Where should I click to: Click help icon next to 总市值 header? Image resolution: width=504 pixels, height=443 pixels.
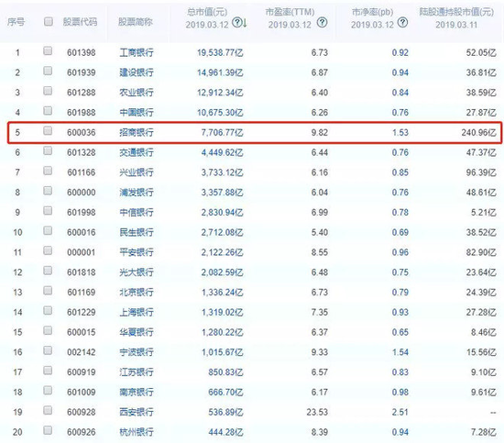point(237,23)
